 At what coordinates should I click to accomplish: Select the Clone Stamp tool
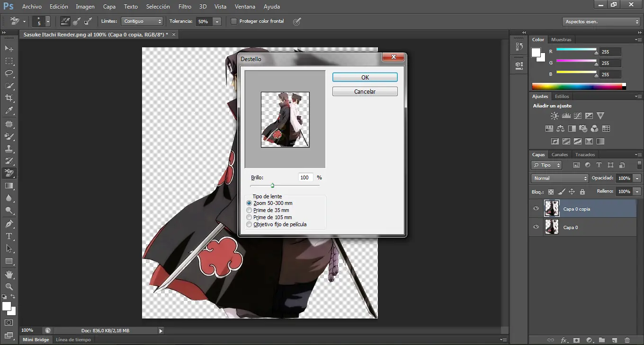(x=9, y=149)
